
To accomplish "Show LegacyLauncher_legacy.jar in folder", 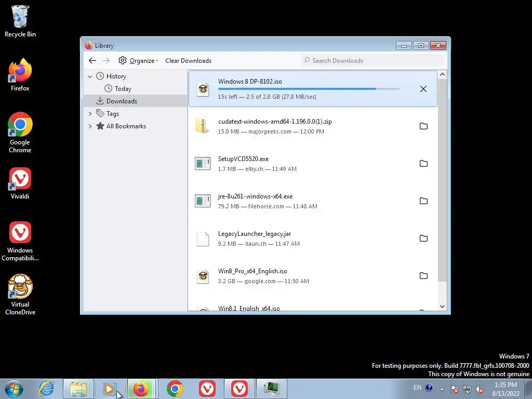I will (423, 238).
